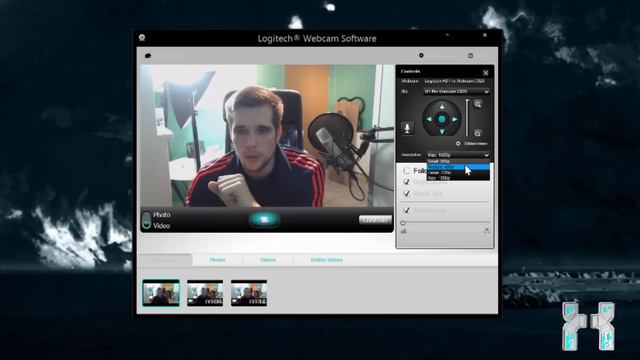Choose Large 720p from the resolution list

(x=458, y=173)
